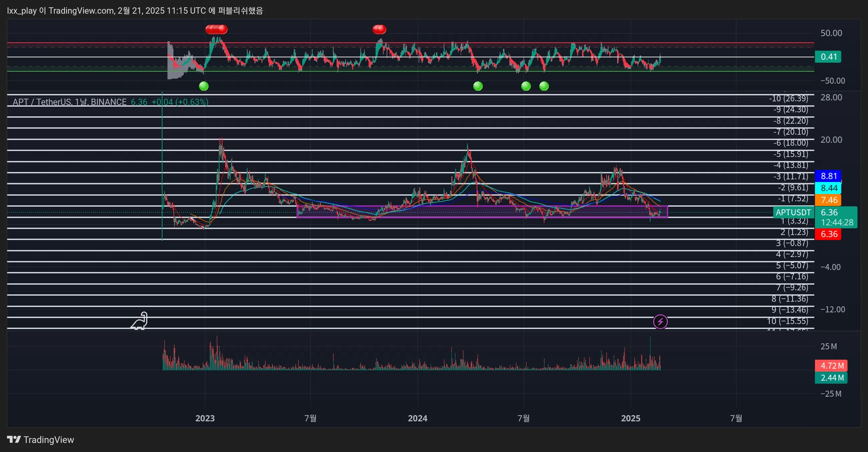The image size is (868, 452).
Task: Click the −12.00 price scale value
Action: [833, 310]
